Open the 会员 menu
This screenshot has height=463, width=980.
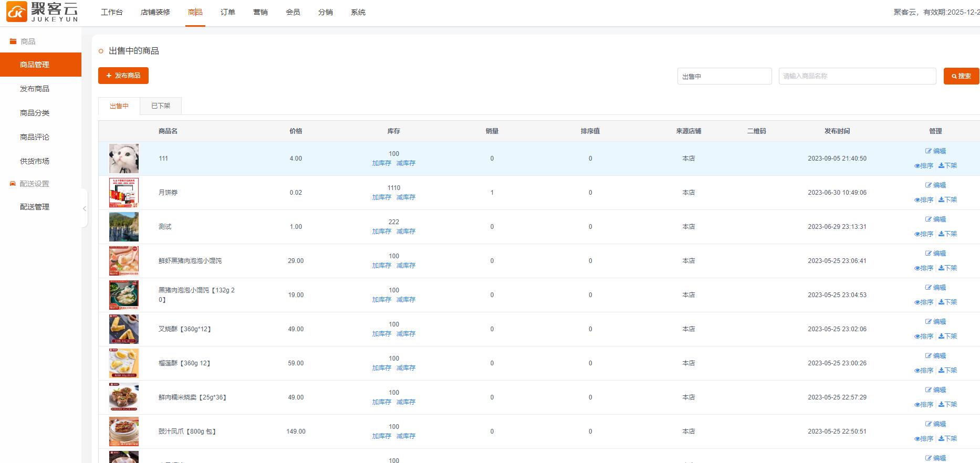point(293,12)
